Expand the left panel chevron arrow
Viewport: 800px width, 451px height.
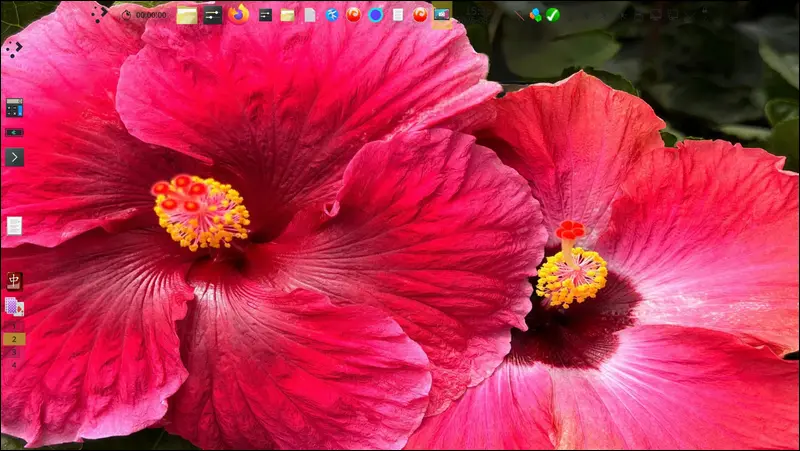[x=14, y=158]
